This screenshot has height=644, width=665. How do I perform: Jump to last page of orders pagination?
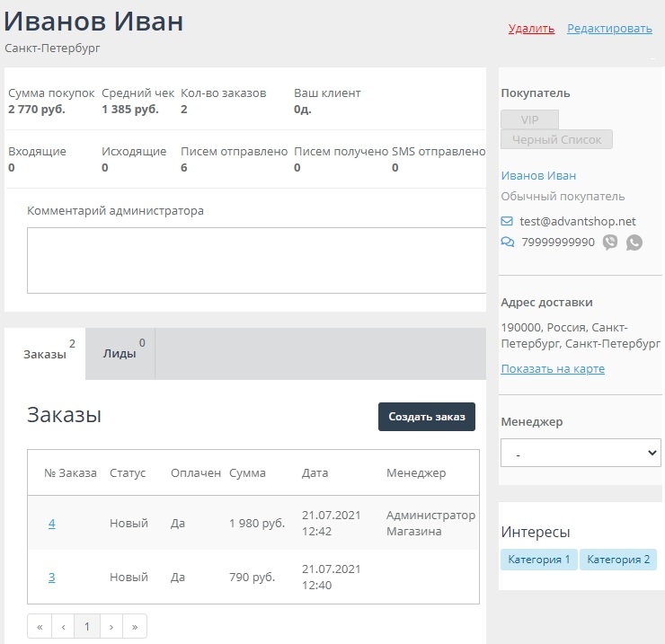(135, 626)
